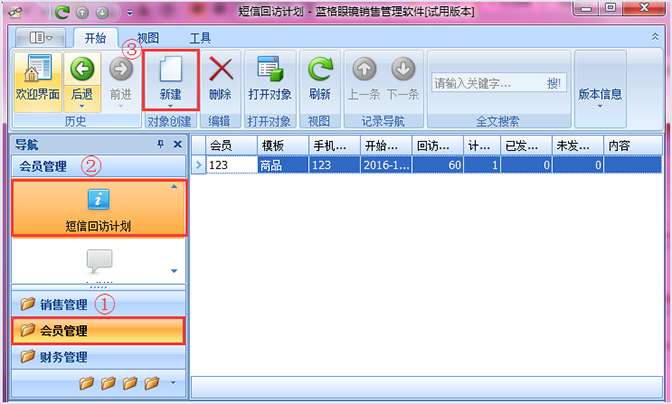
Task: Click the application icon in title bar
Action: click(x=15, y=12)
